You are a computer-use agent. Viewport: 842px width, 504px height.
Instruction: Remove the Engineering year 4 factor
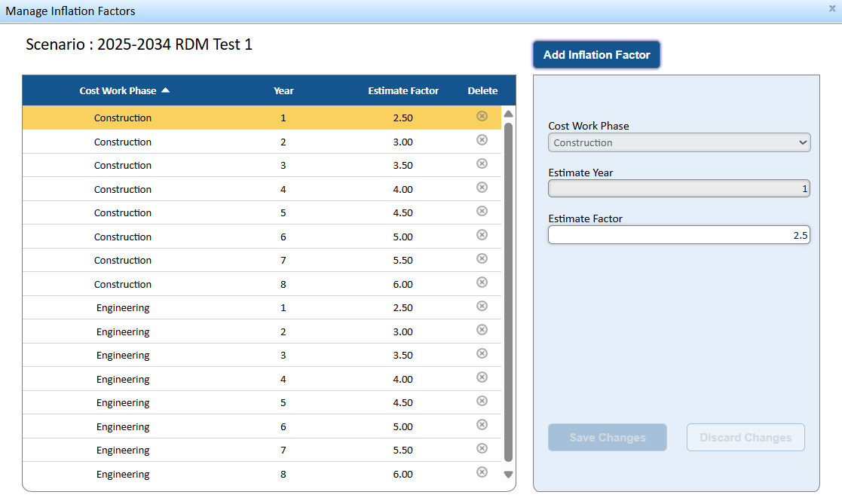[x=482, y=377]
